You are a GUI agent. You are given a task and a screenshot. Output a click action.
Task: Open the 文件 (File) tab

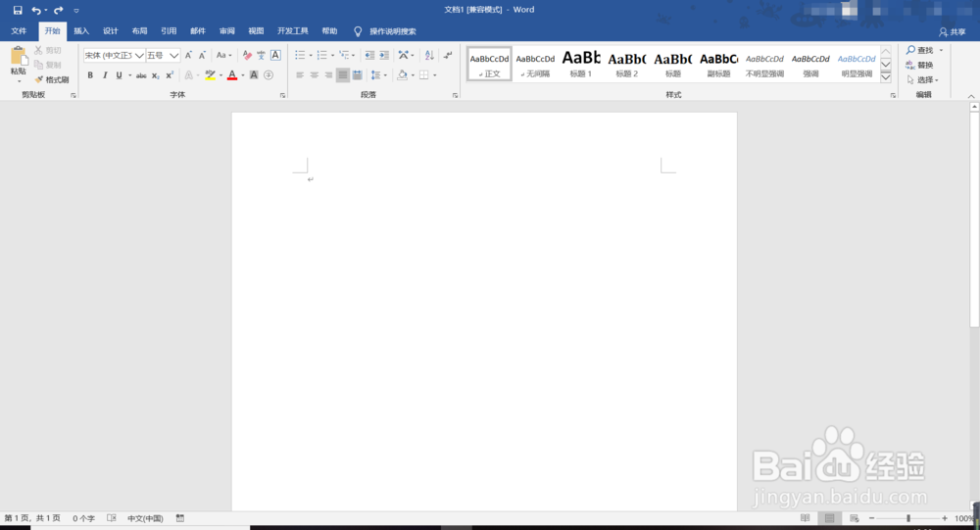(19, 31)
